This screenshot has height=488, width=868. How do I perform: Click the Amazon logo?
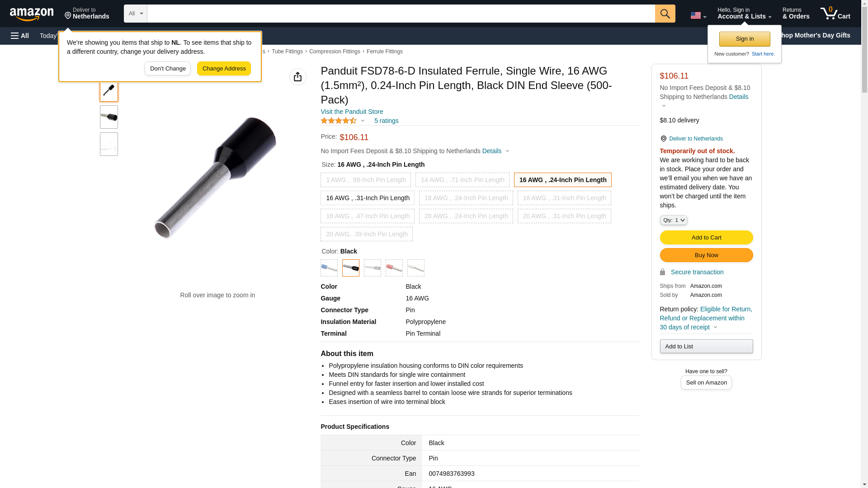pyautogui.click(x=32, y=14)
